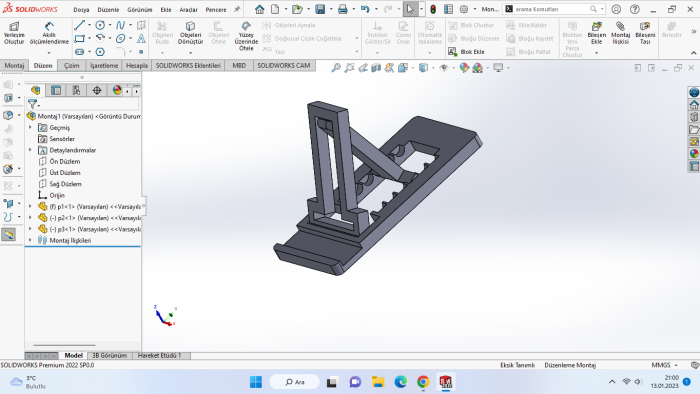Click the rebuild traffic light icon

coord(433,9)
